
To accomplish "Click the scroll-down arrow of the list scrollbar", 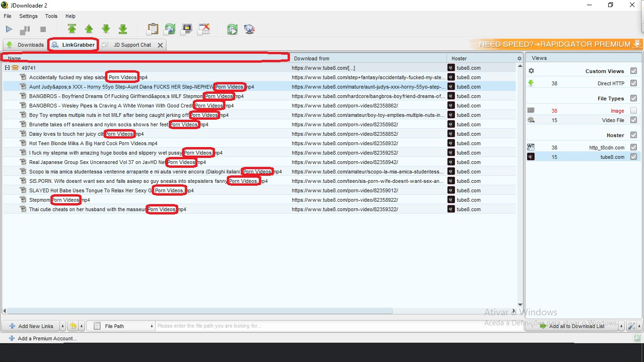I will (520, 304).
